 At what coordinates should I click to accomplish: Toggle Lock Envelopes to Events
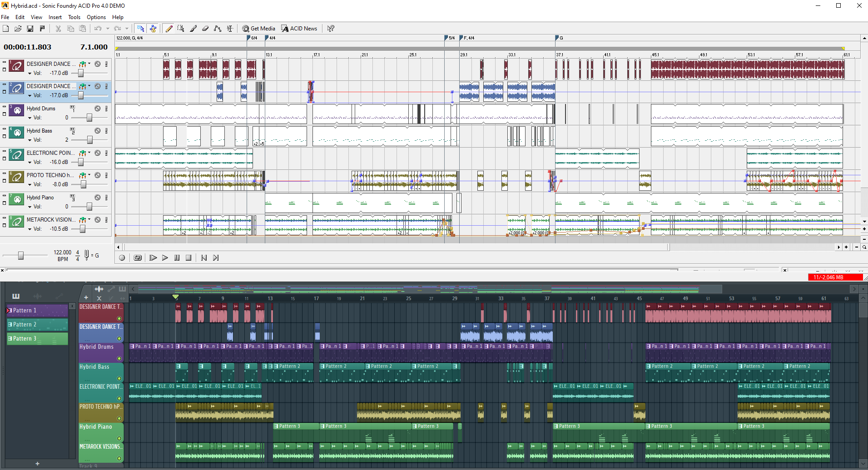(x=153, y=29)
